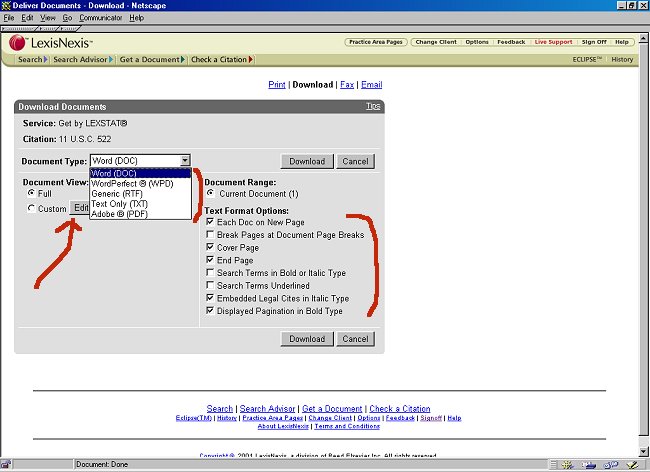Open Newsgroups icon in component bar
This screenshot has height=472, width=650.
611,465
